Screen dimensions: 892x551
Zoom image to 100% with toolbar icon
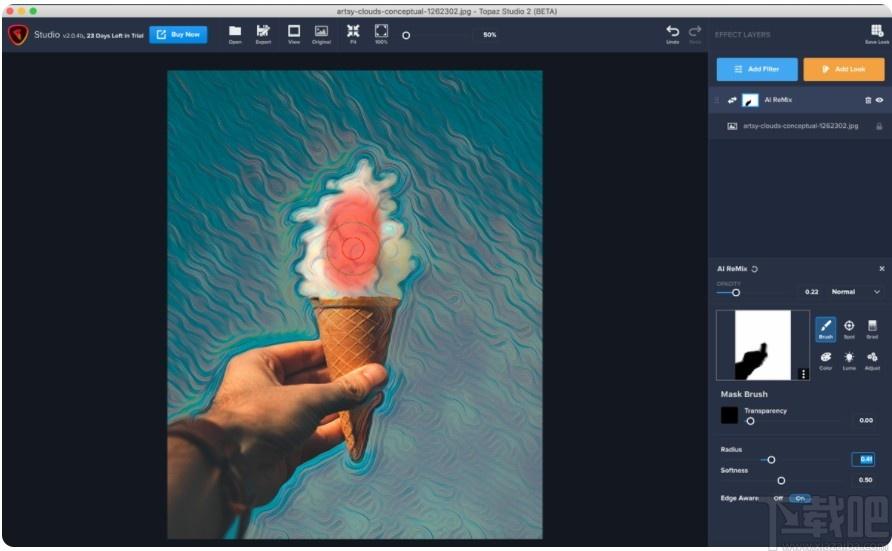381,34
